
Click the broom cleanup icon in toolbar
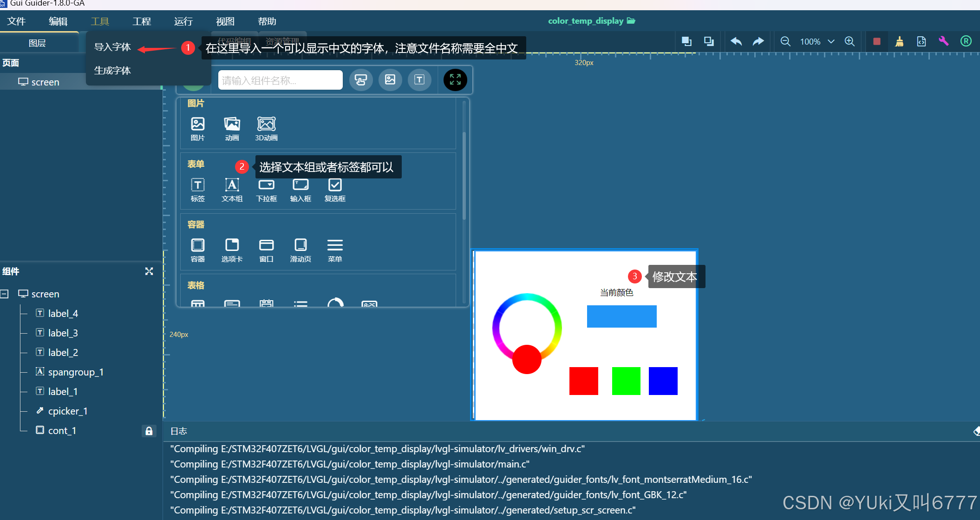pyautogui.click(x=900, y=41)
